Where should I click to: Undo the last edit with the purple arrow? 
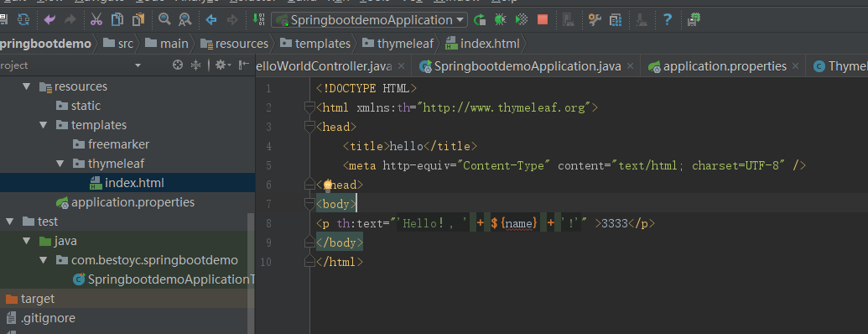tap(49, 20)
